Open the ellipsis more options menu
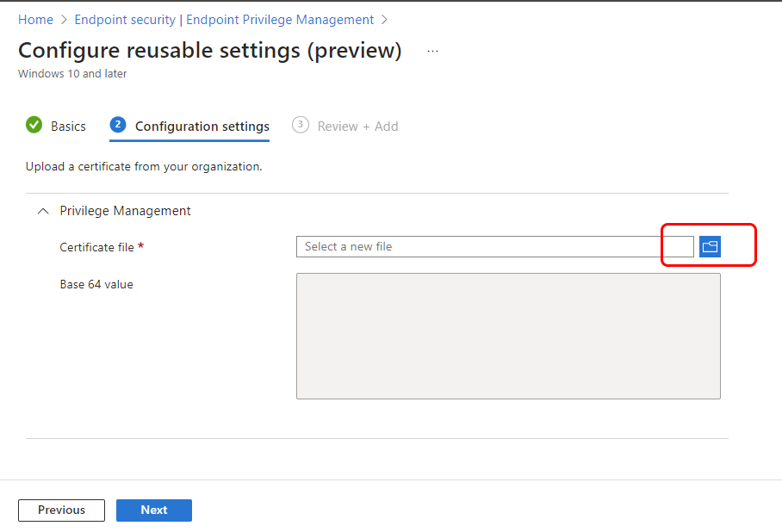The width and height of the screenshot is (782, 532). [432, 51]
